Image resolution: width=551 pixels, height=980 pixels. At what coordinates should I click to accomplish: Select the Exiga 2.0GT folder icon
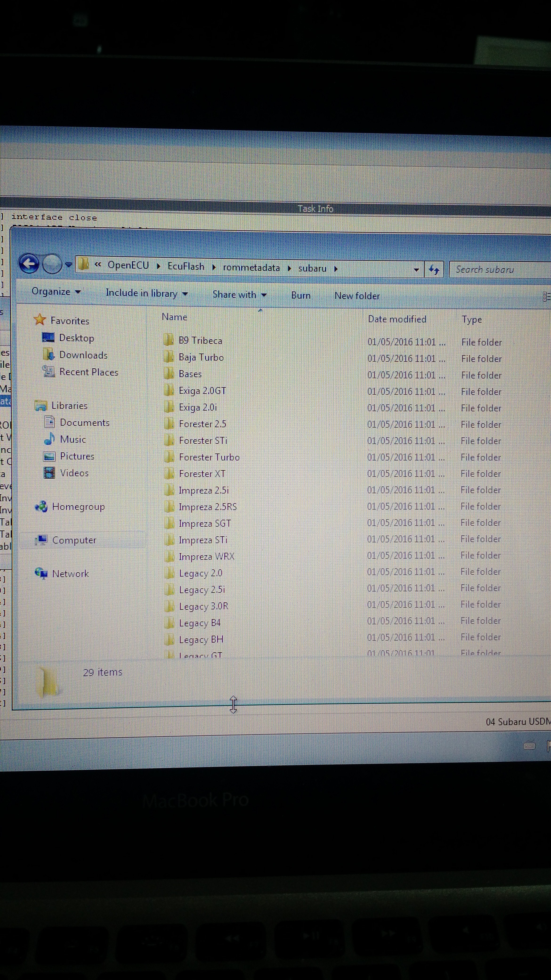click(x=169, y=390)
